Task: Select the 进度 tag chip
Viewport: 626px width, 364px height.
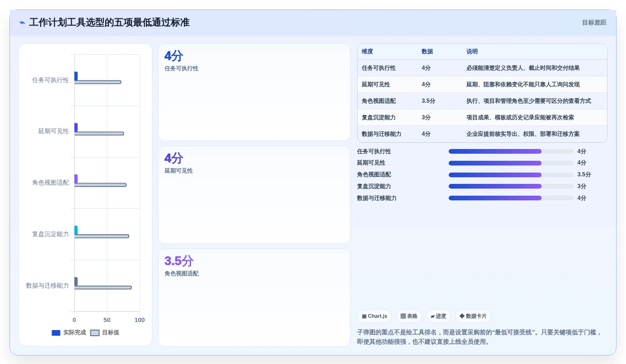Action: tap(438, 316)
